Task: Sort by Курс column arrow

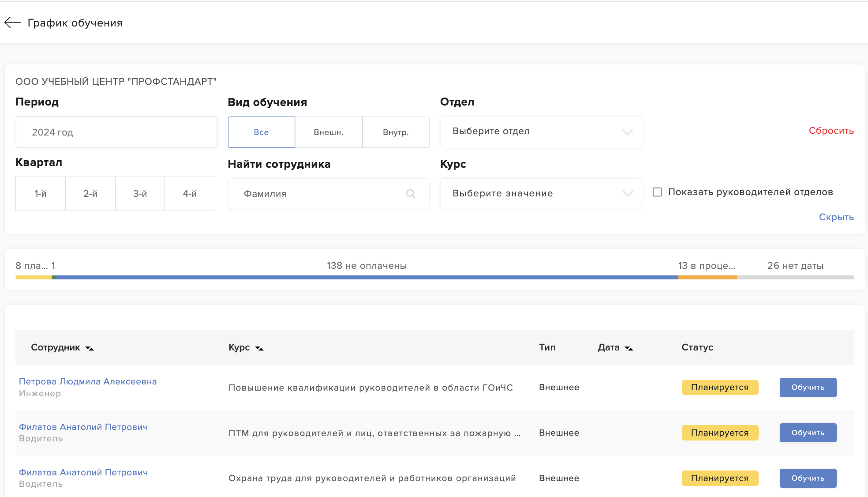Action: click(x=259, y=348)
